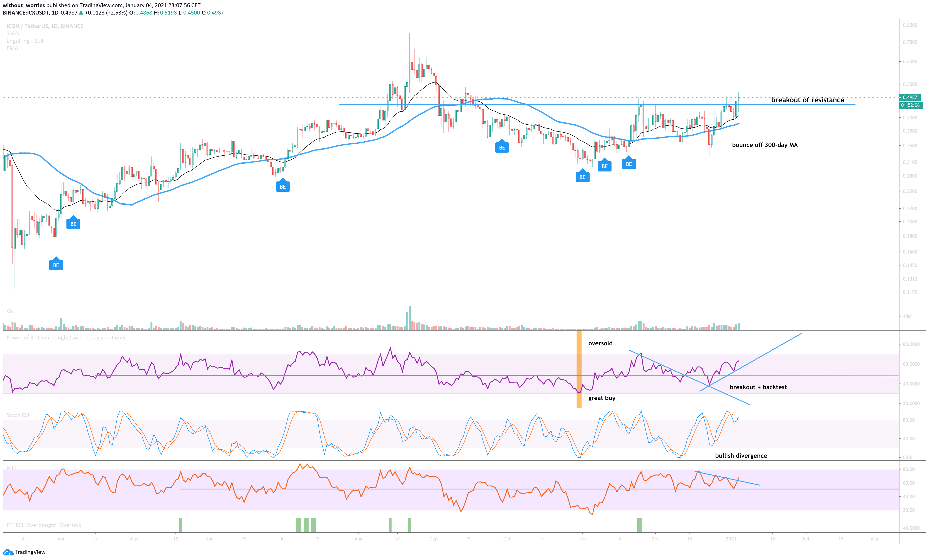Click the 0.8500 price axis label

910,25
